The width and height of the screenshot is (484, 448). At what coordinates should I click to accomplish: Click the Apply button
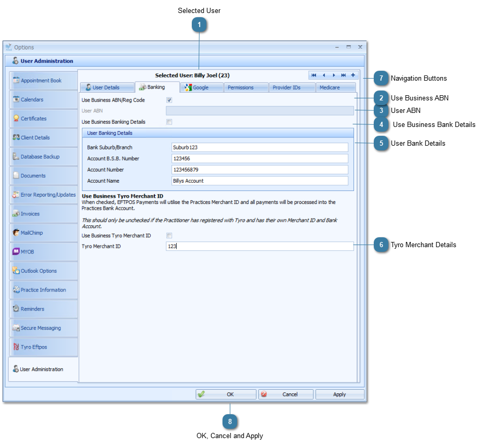click(x=340, y=394)
